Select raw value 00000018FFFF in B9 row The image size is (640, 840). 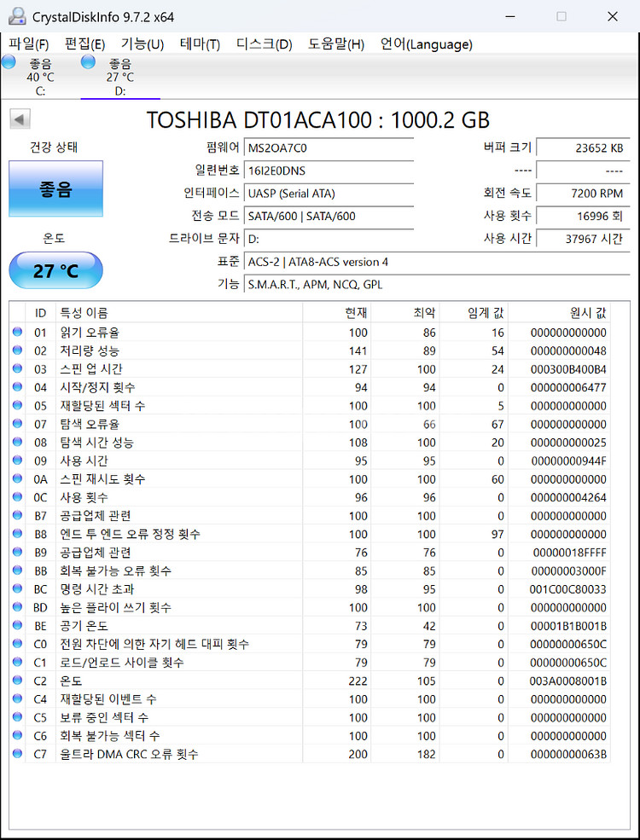click(570, 553)
